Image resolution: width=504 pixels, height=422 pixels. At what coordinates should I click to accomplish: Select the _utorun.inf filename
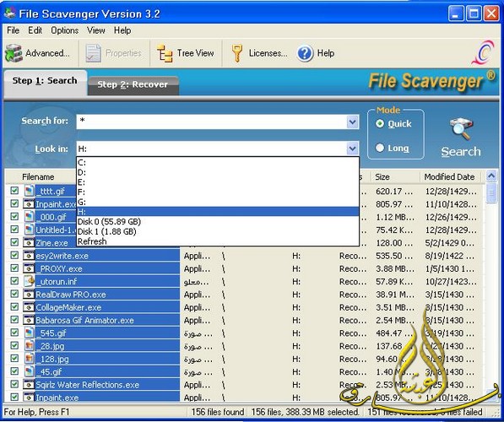point(57,282)
